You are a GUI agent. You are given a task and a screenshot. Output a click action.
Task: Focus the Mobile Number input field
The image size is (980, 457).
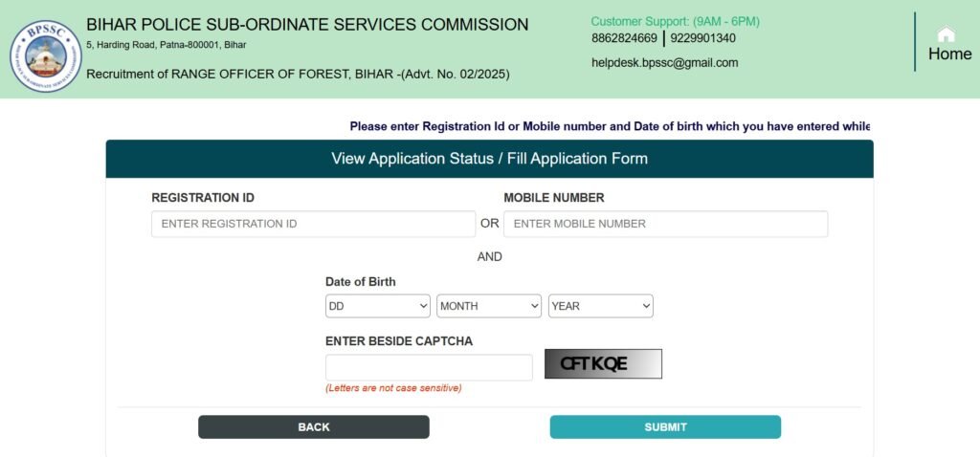click(666, 224)
